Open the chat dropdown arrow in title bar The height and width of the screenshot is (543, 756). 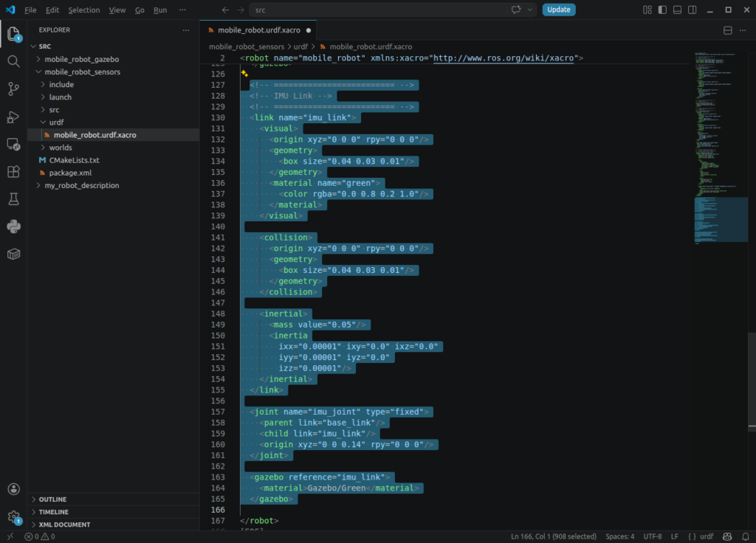(x=530, y=10)
